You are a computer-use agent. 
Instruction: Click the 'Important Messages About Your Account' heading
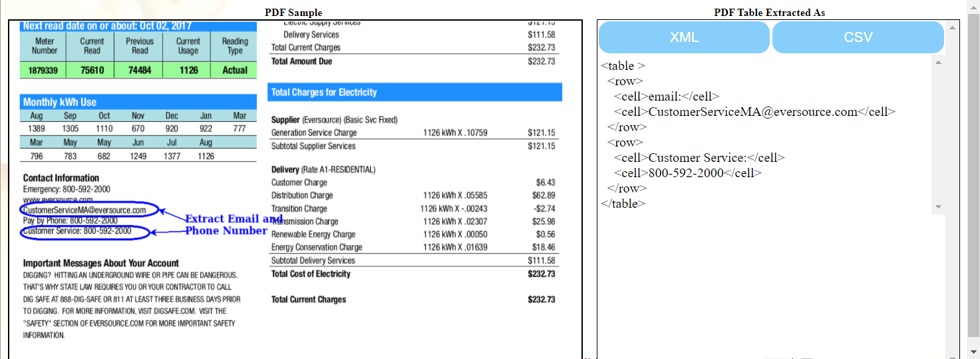click(101, 263)
